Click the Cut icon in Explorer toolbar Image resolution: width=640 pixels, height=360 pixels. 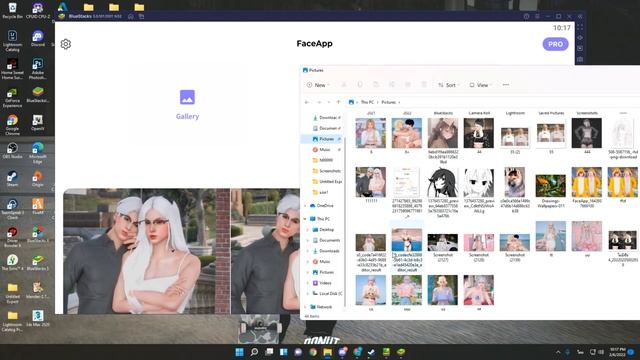[344, 85]
